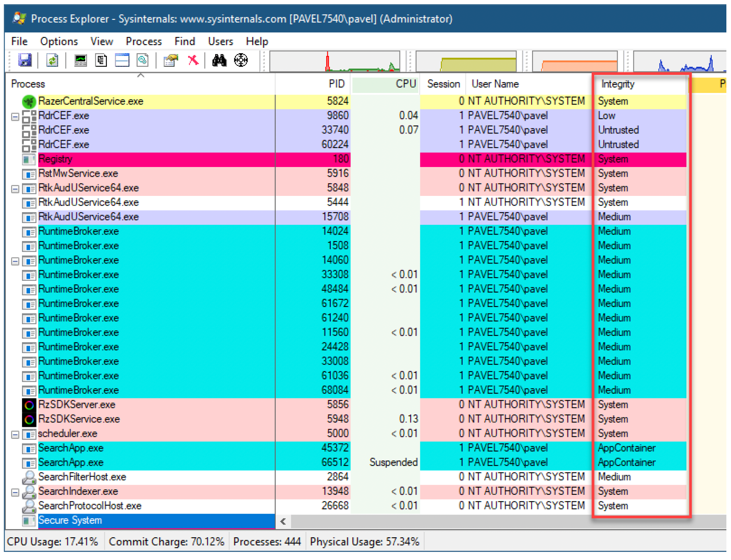Select the Secure System process row

(157, 521)
